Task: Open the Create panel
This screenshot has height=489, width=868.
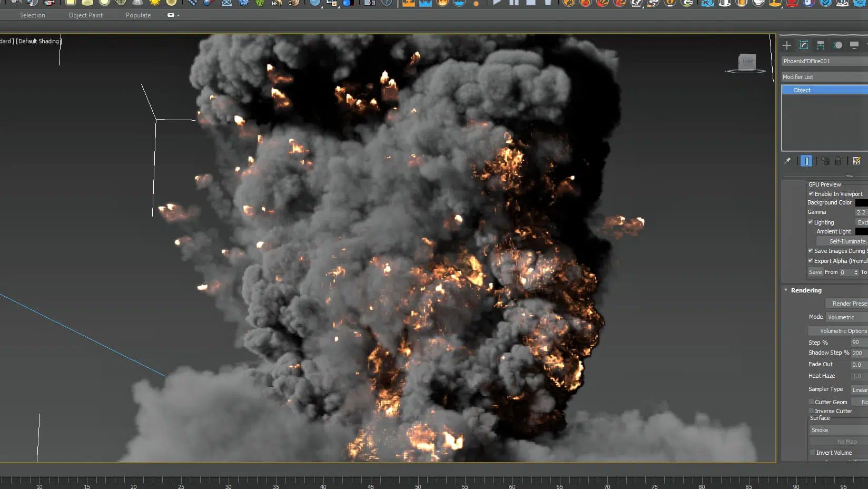Action: (x=787, y=45)
